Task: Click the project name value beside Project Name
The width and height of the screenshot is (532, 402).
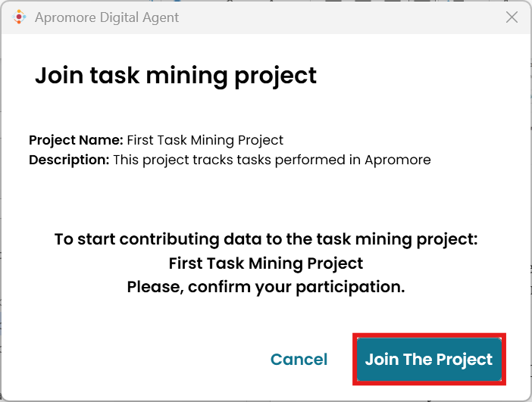Action: pos(205,140)
